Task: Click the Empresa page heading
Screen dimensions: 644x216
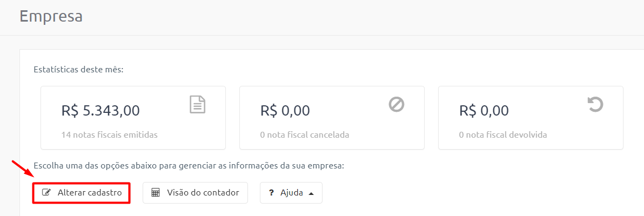Action: (51, 16)
